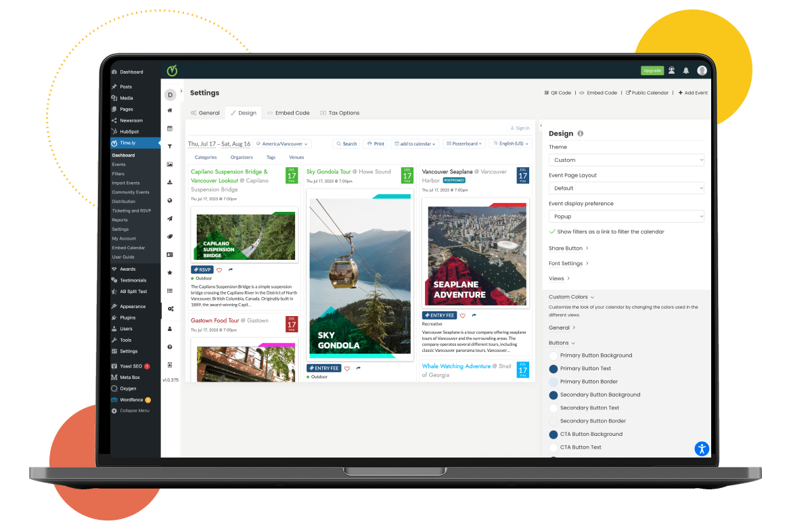Open the Posterboard view dropdown
This screenshot has height=532, width=812.
pyautogui.click(x=465, y=143)
